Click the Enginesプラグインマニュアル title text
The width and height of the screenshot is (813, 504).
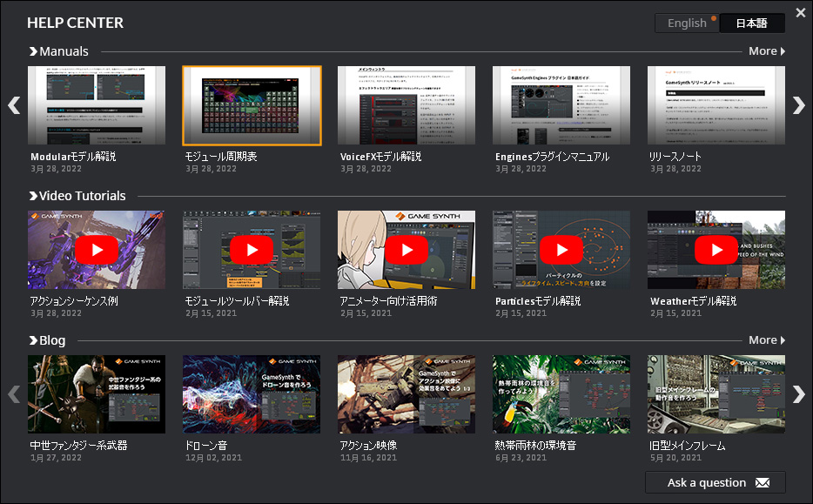point(552,157)
